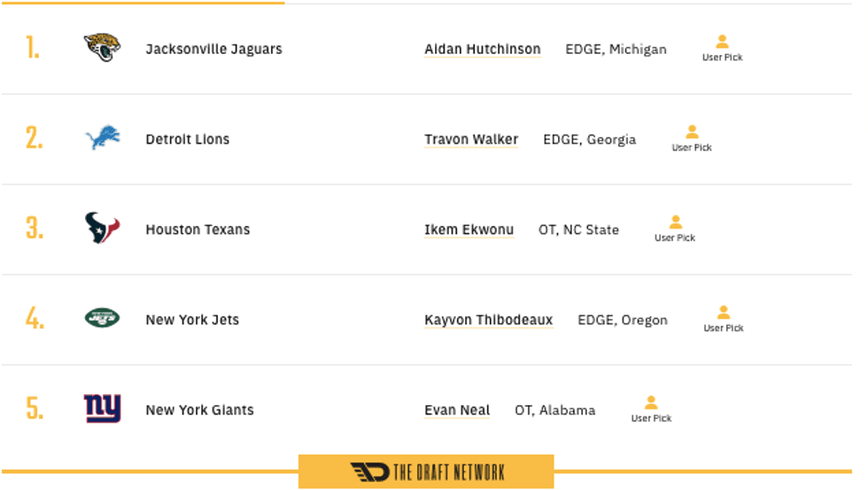The height and width of the screenshot is (490, 868).
Task: Open Kayvon Thibodeaux player link
Action: tap(488, 321)
